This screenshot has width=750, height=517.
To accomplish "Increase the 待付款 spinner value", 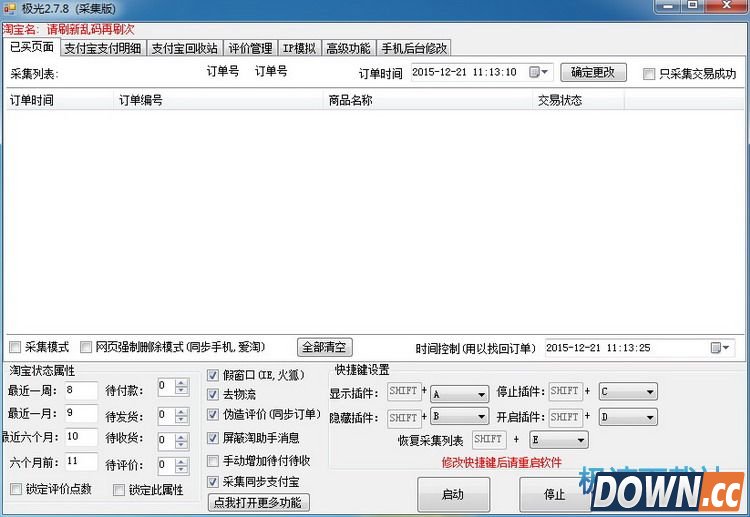I will coord(182,383).
